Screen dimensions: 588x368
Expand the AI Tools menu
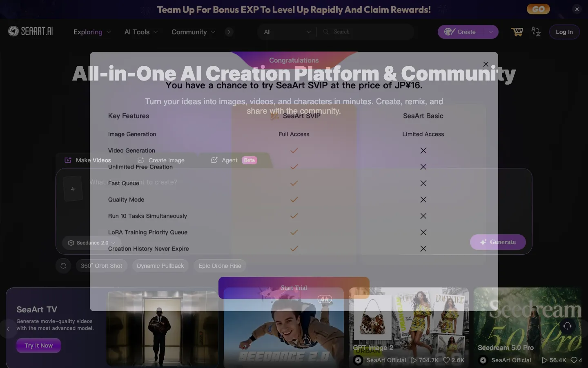click(x=141, y=32)
